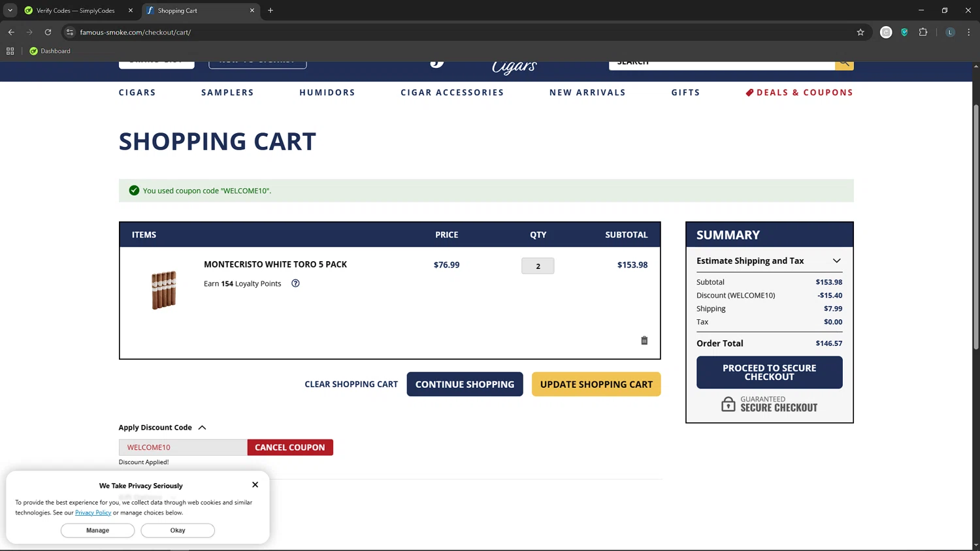Screen dimensions: 980x551
Task: View site information icon in address bar
Action: (70, 32)
